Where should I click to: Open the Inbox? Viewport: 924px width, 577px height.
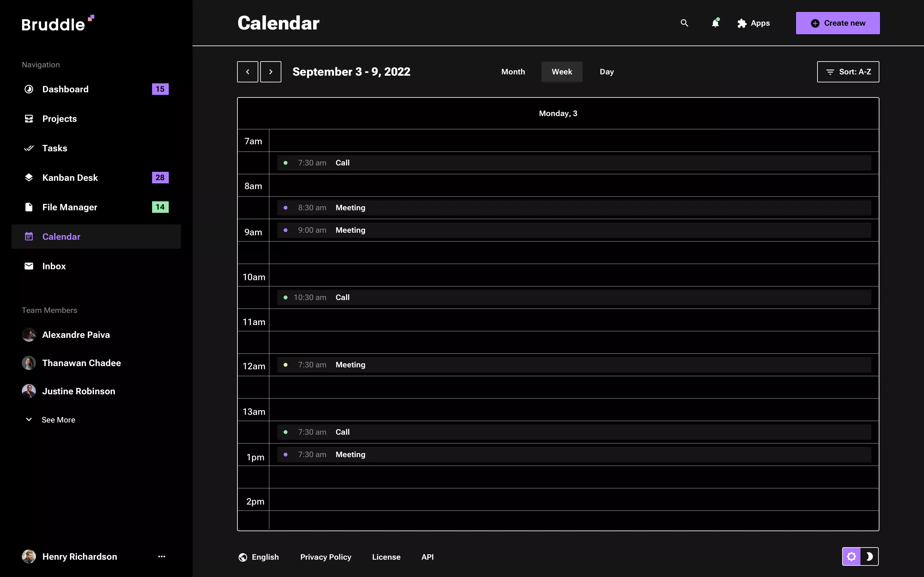click(x=54, y=266)
